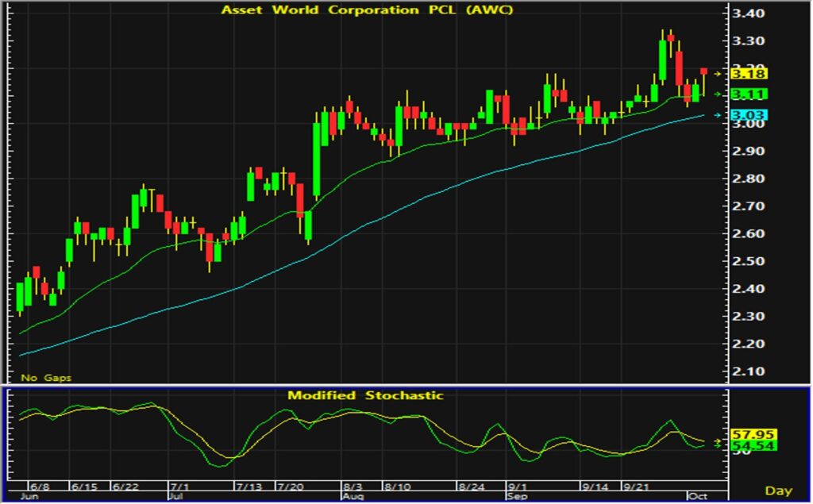This screenshot has height=504, width=813.
Task: Click the 3.30 price axis label
Action: (x=747, y=41)
